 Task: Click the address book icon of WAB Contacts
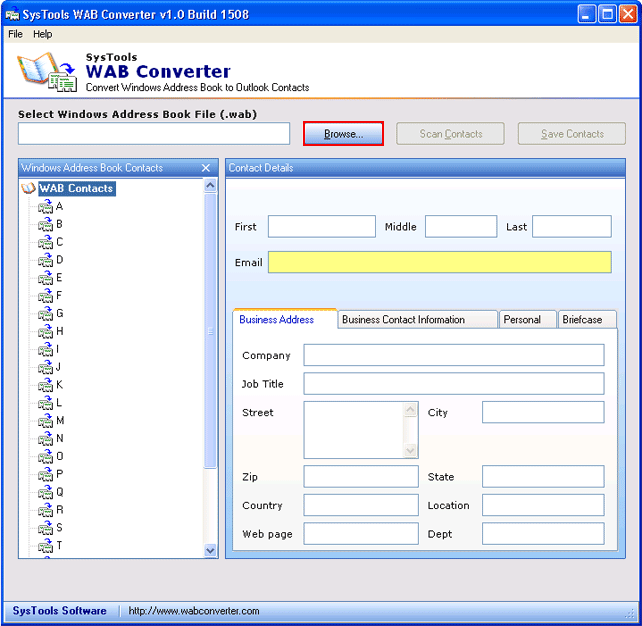pyautogui.click(x=28, y=188)
